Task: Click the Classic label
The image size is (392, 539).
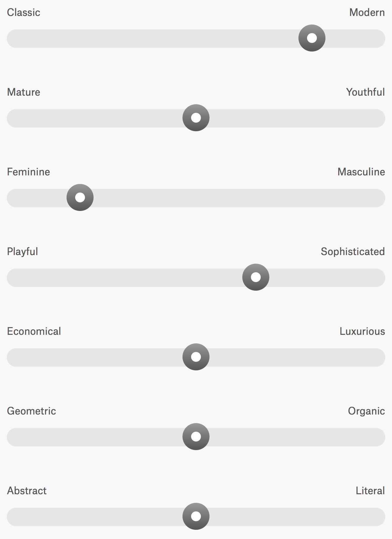Action: (24, 13)
